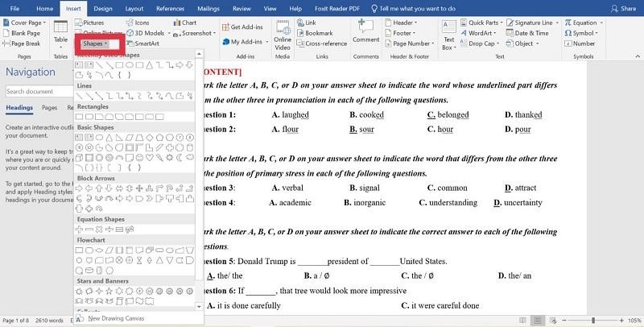Screen dimensions: 644x327
Task: Select the plus sign equation shape
Action: tap(79, 230)
